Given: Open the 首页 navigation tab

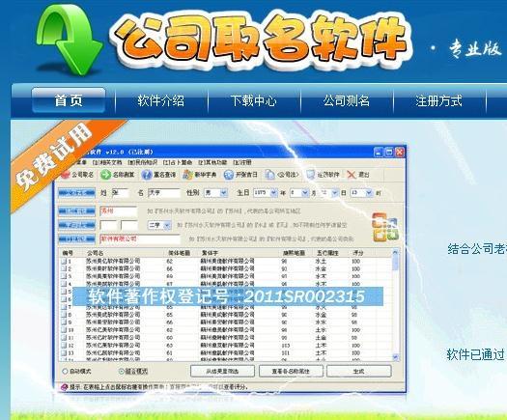Looking at the screenshot, I should pyautogui.click(x=69, y=100).
